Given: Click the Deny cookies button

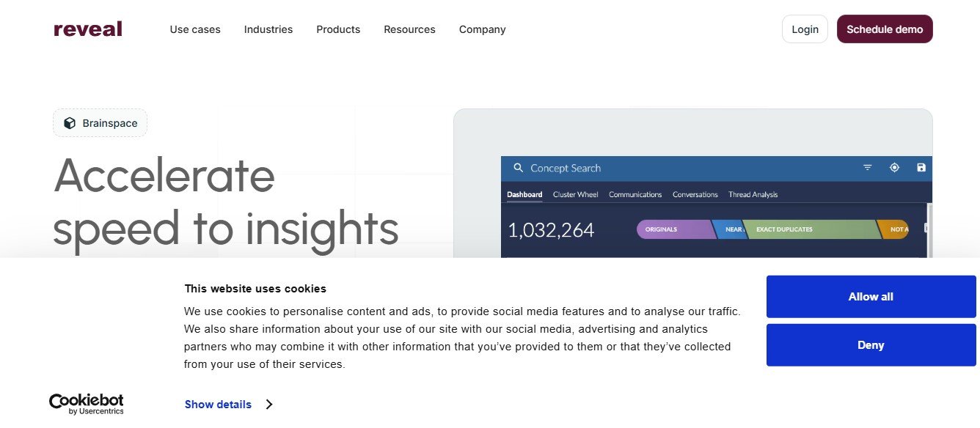Looking at the screenshot, I should [x=871, y=345].
